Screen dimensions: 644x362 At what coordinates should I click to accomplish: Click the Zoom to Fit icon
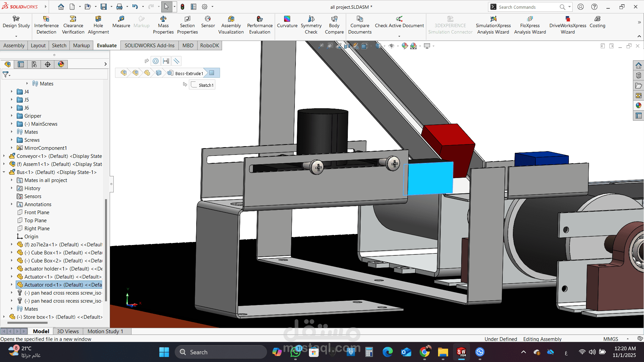pyautogui.click(x=321, y=46)
